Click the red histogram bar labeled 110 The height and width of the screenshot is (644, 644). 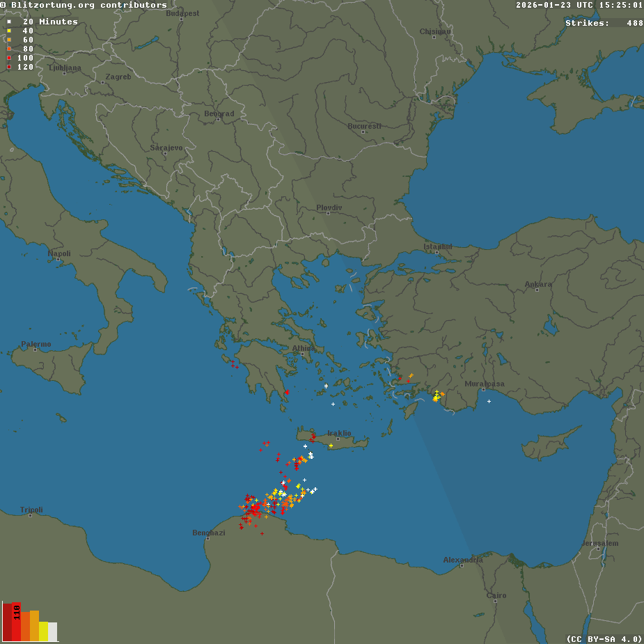click(x=16, y=622)
